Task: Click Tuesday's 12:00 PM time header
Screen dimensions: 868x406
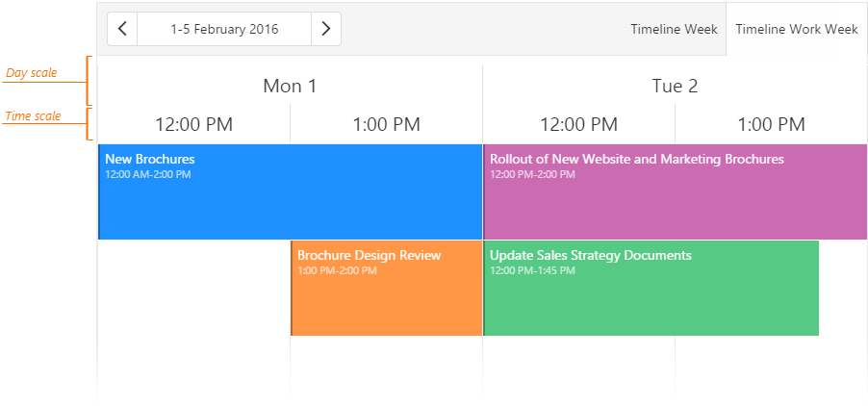Action: coord(578,124)
